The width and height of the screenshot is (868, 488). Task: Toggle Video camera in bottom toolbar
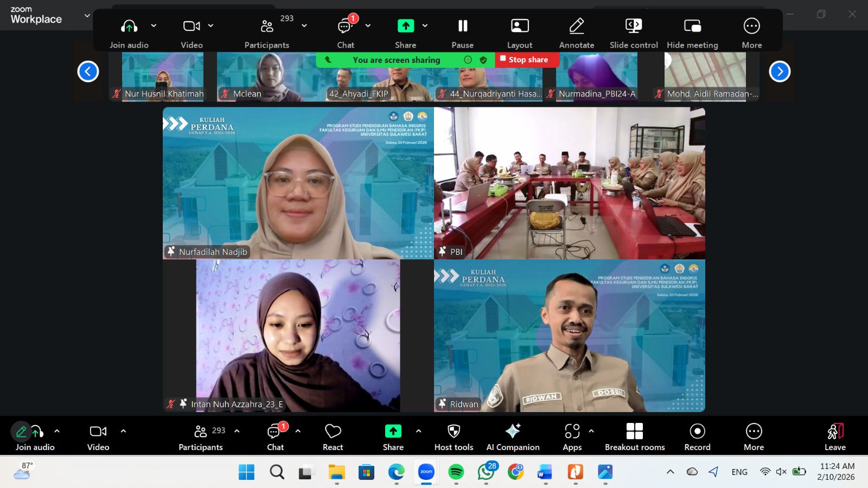(98, 432)
